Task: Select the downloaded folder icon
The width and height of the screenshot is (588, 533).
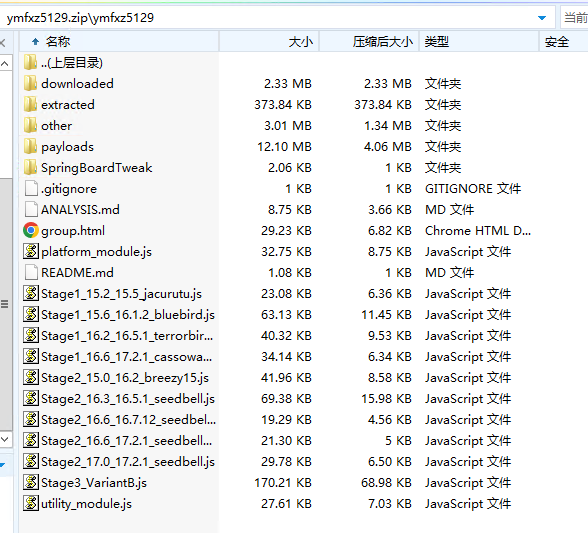Action: tap(30, 84)
